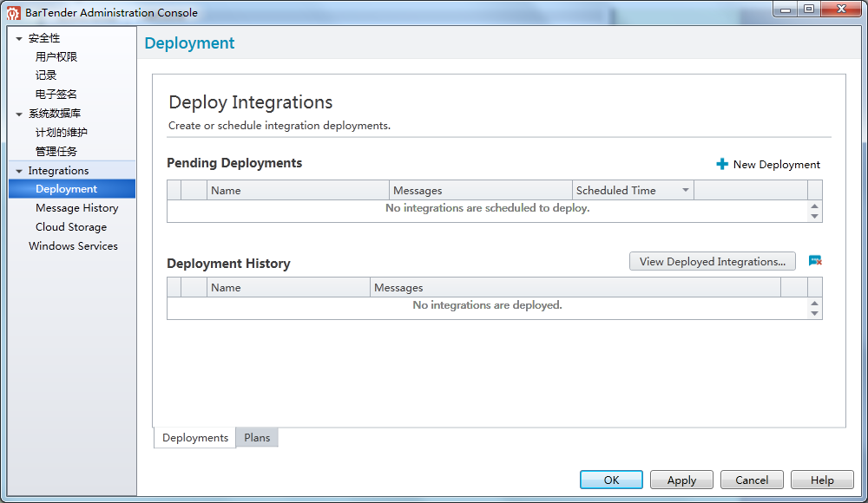Collapse the Integrations tree section
The height and width of the screenshot is (503, 868).
[x=19, y=171]
